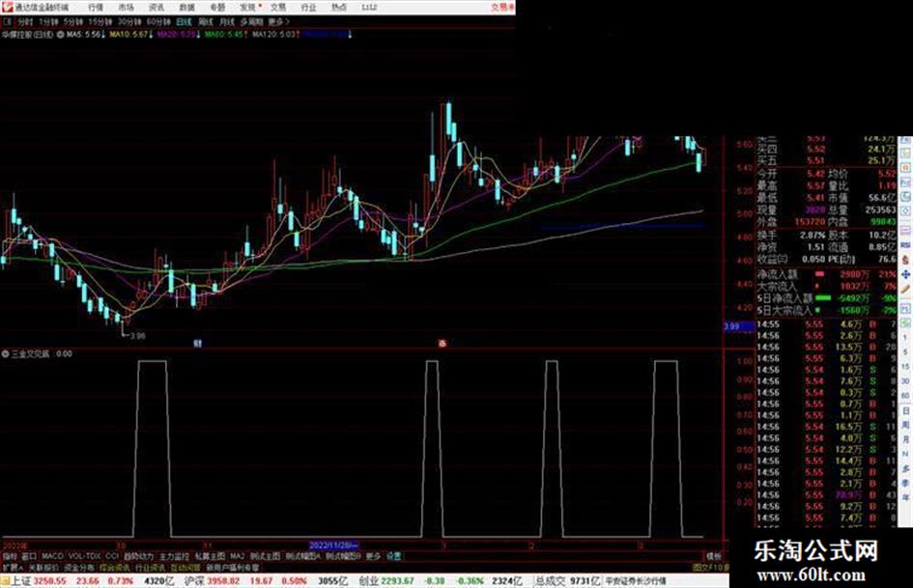Select 月 period in right sidebar
This screenshot has height=588, width=913.
905,440
